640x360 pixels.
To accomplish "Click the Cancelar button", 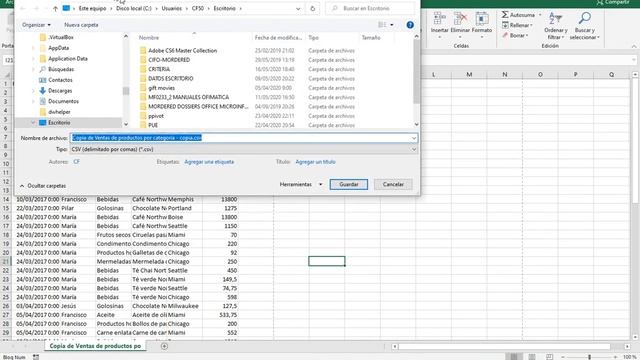I will pyautogui.click(x=393, y=184).
